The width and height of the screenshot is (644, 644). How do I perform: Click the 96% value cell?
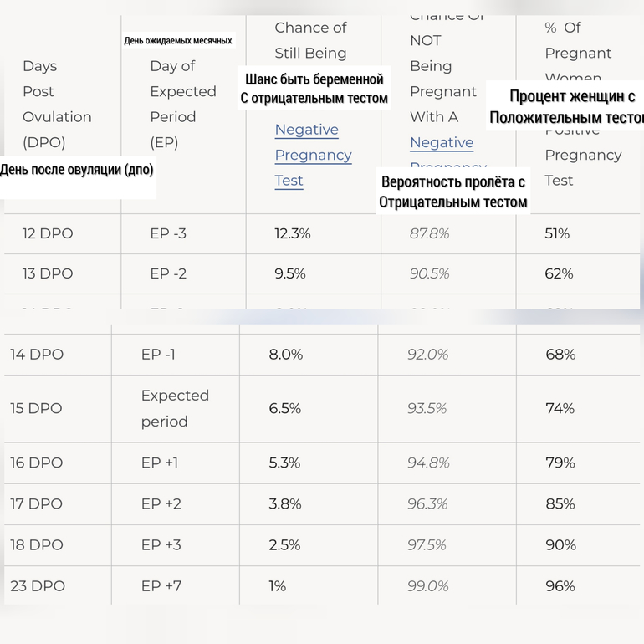click(x=560, y=586)
